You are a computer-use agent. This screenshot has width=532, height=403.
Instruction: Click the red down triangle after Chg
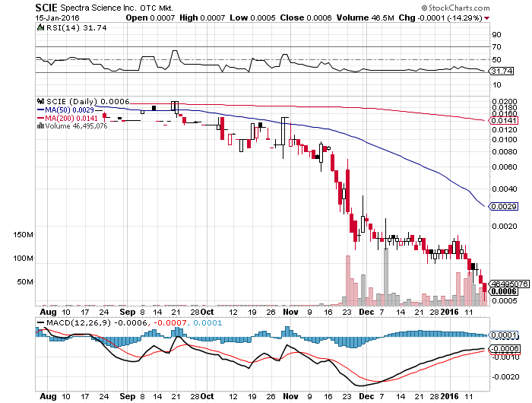(487, 18)
